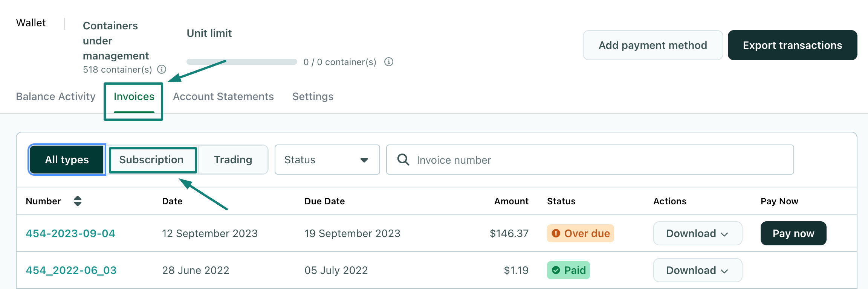Filter invoices by Trading type
This screenshot has height=289, width=868.
[233, 160]
